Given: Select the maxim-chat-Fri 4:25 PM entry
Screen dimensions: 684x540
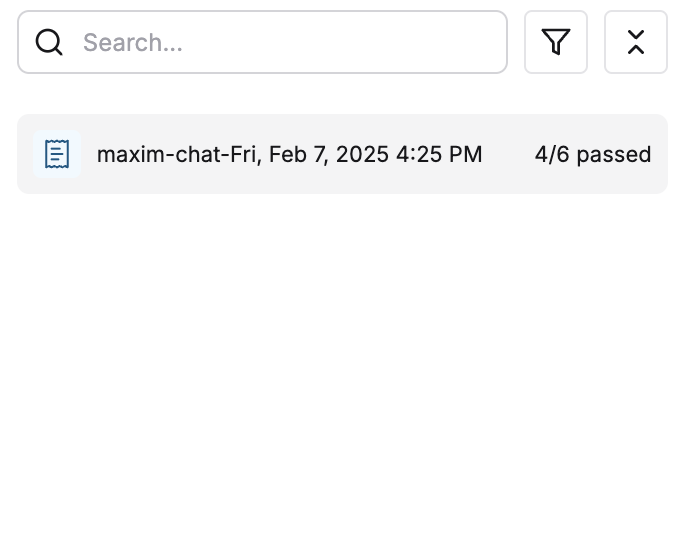Looking at the screenshot, I should [342, 154].
